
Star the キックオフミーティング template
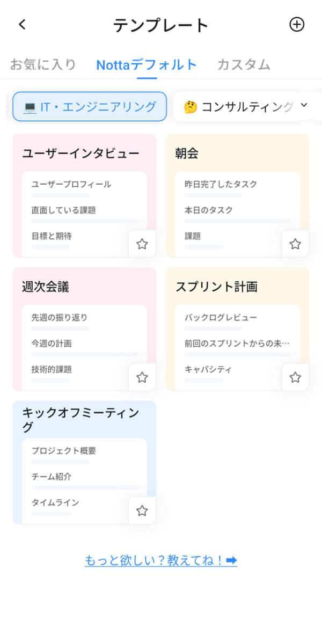(x=142, y=511)
